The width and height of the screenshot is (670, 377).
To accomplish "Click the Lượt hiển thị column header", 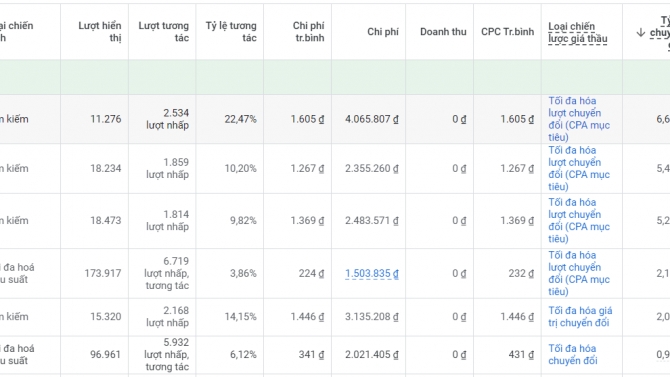I will click(x=100, y=32).
